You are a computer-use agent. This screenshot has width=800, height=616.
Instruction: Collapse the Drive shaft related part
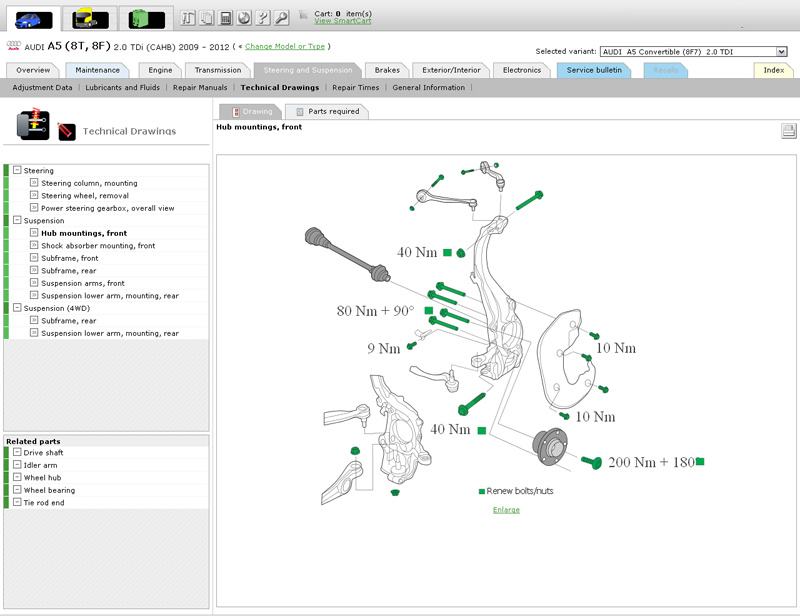tap(17, 453)
